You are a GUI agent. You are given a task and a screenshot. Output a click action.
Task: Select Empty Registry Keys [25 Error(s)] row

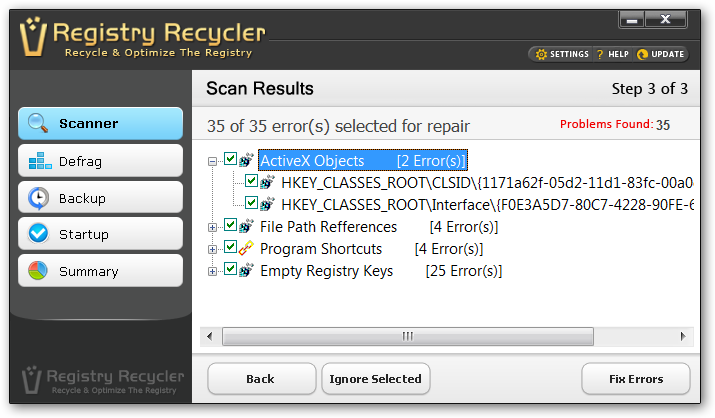(x=381, y=271)
